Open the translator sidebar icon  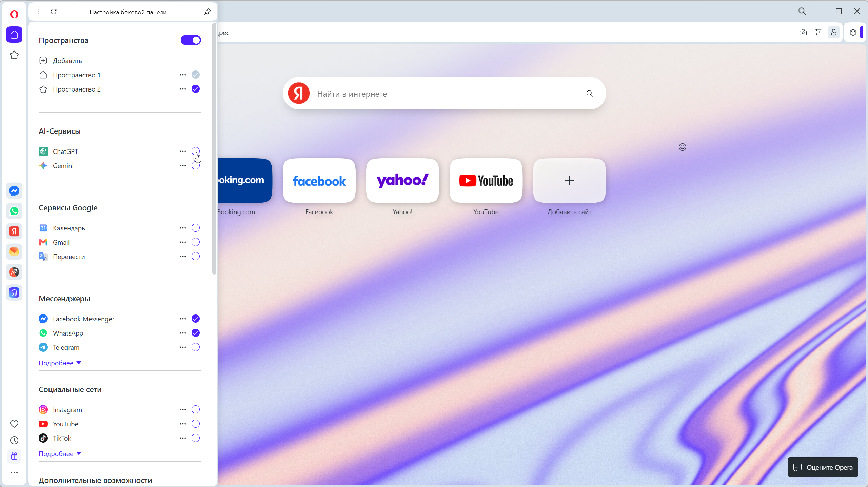coord(14,272)
